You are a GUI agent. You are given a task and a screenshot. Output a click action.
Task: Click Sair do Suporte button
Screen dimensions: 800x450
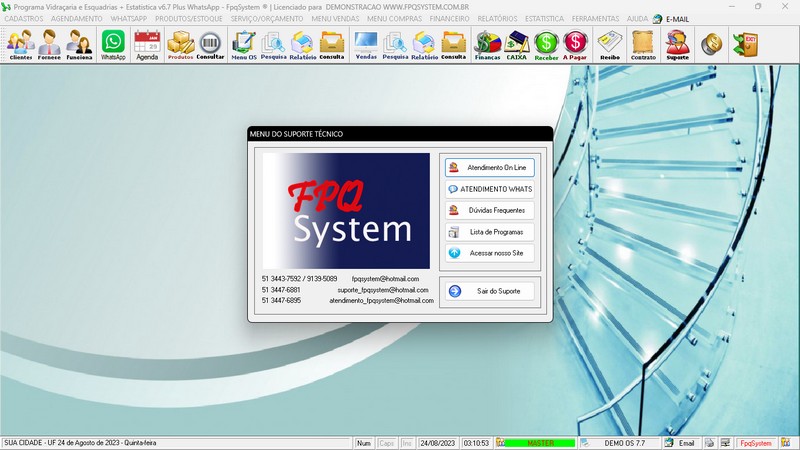click(x=490, y=291)
